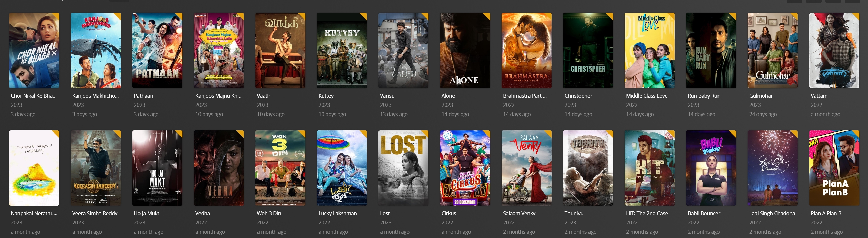The height and width of the screenshot is (238, 868).
Task: Open the Pathaan movie poster
Action: 157,51
